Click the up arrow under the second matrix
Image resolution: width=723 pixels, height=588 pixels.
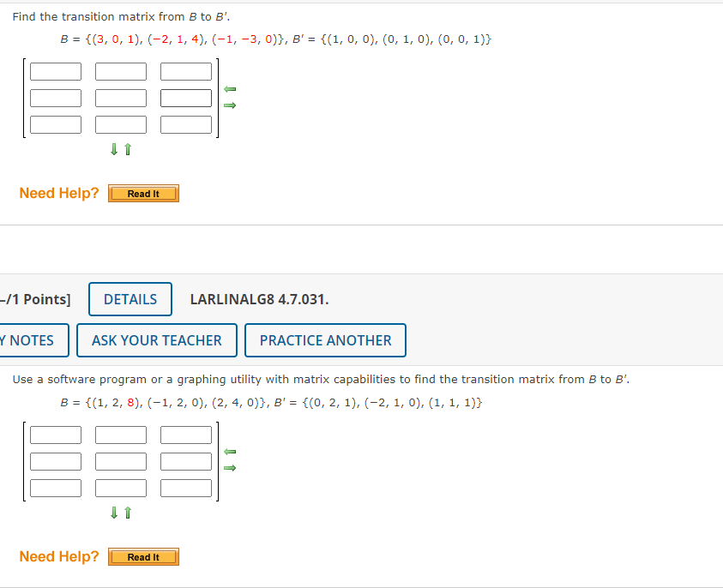[127, 513]
